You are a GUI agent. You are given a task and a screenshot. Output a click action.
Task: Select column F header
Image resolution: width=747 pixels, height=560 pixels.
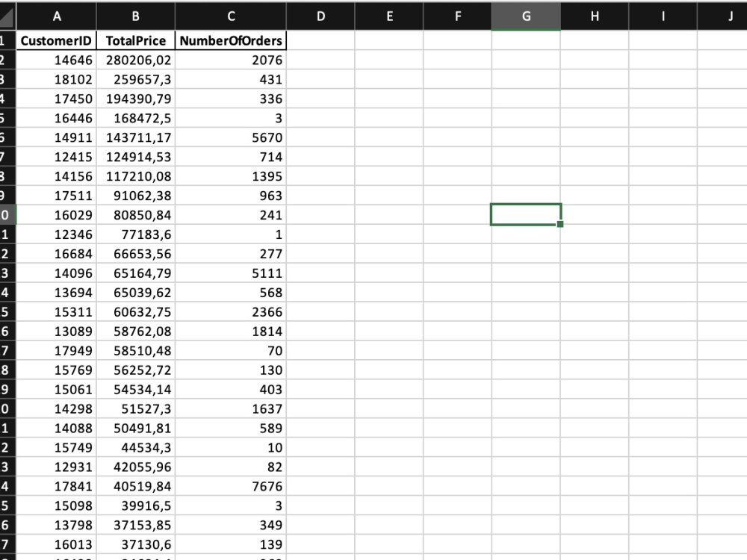coord(457,16)
